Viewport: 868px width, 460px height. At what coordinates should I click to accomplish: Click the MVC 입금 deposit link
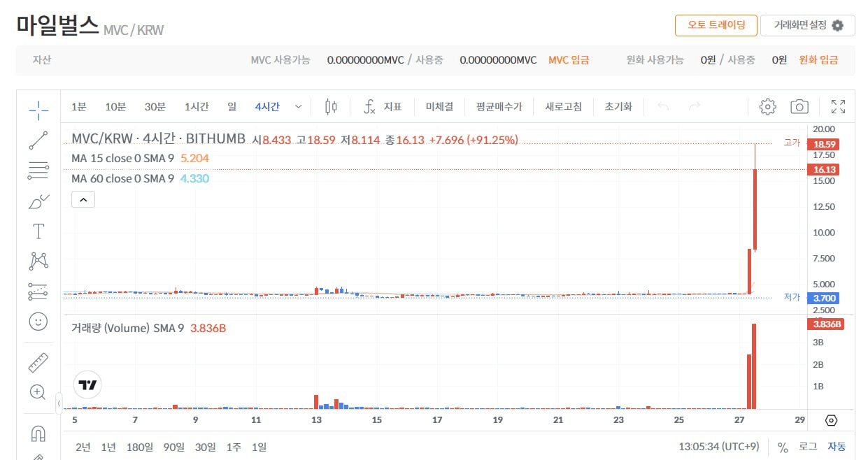(x=569, y=60)
